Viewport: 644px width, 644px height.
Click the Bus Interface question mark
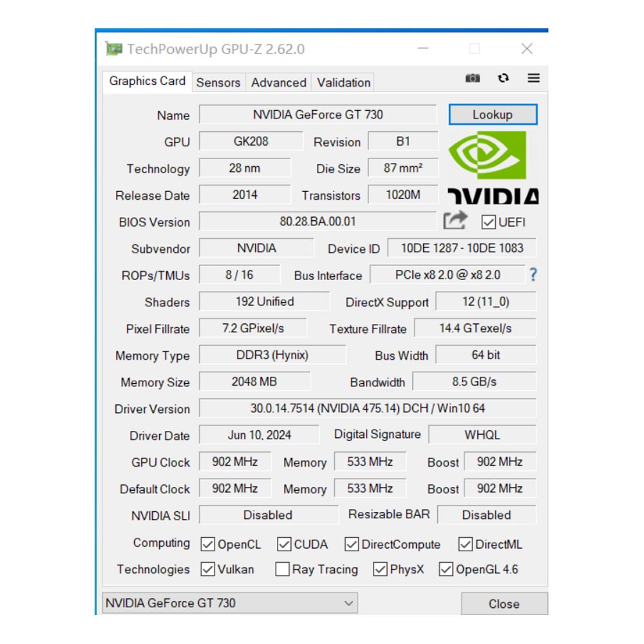(x=533, y=274)
